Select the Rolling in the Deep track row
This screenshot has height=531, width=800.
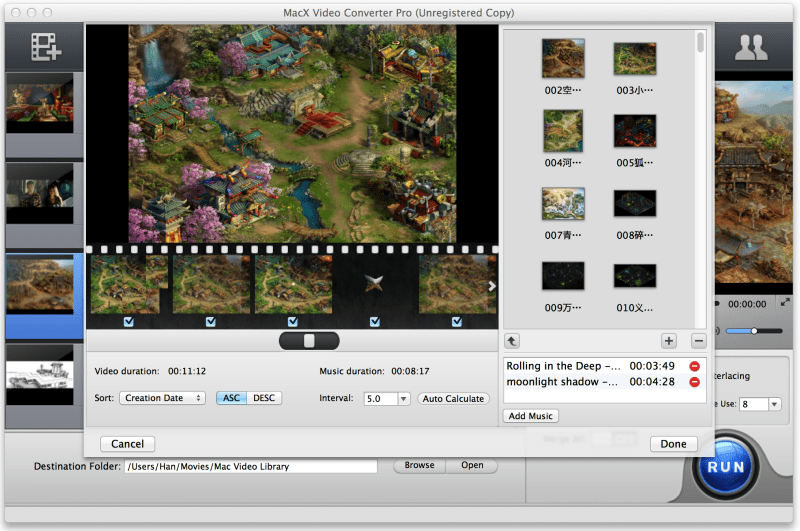pyautogui.click(x=605, y=366)
